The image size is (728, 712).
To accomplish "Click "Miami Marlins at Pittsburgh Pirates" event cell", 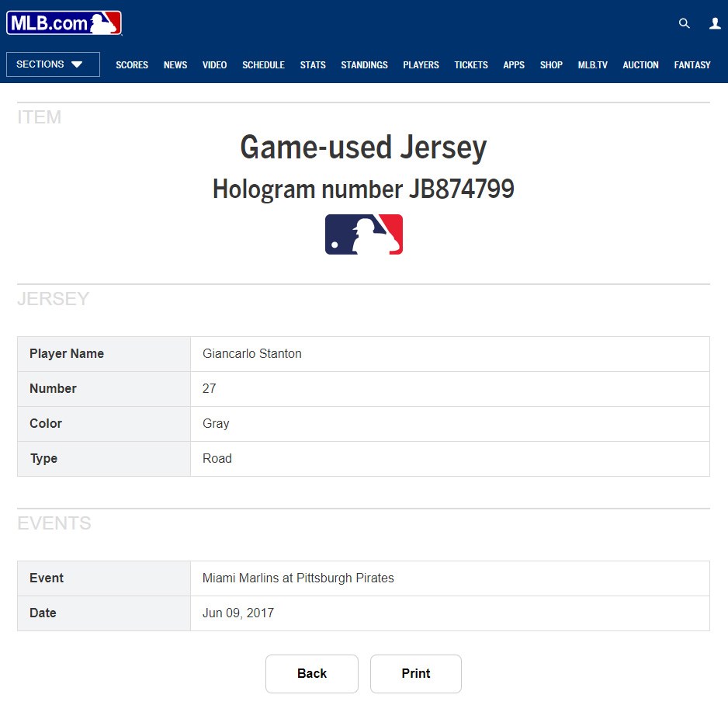I will click(450, 578).
